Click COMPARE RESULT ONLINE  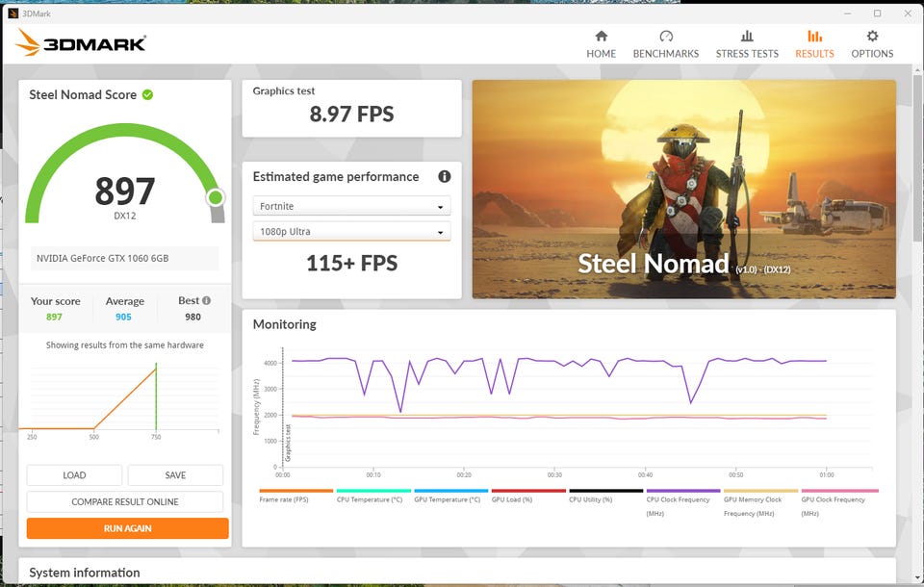pos(125,501)
